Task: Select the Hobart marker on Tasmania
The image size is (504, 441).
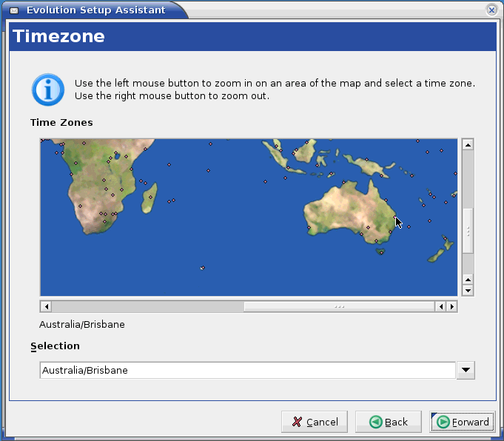Action: [x=381, y=252]
